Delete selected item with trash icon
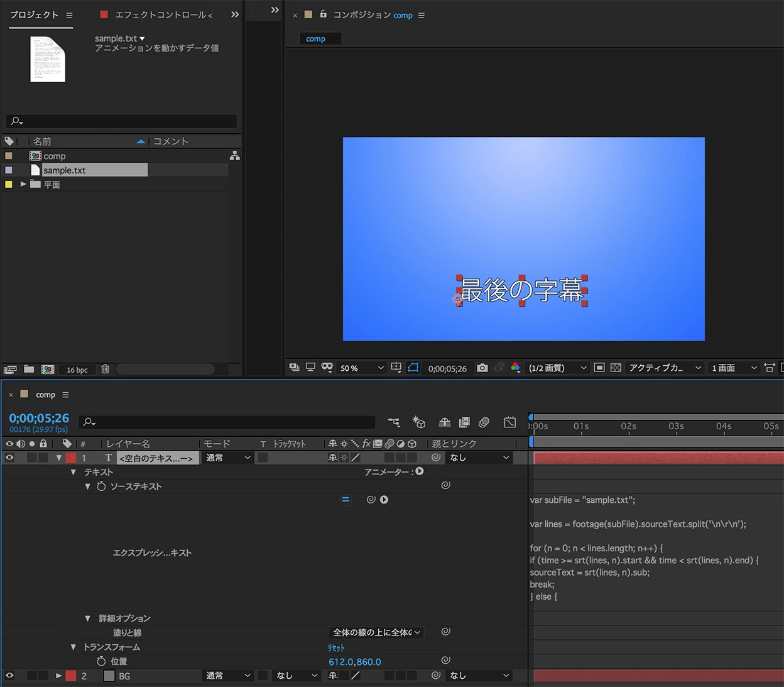This screenshot has width=784, height=687. tap(105, 369)
